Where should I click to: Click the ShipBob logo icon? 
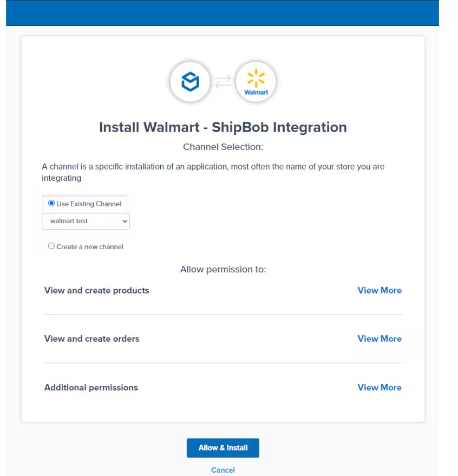(190, 81)
